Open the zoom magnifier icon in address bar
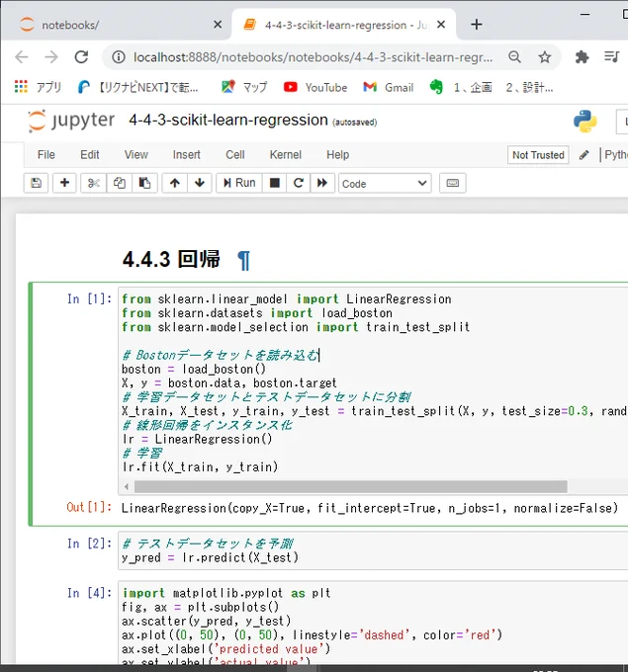628x672 pixels. pos(514,57)
